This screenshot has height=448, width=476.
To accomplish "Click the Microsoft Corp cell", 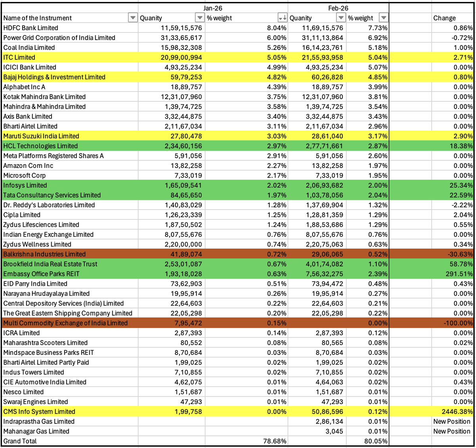I will 70,175.
